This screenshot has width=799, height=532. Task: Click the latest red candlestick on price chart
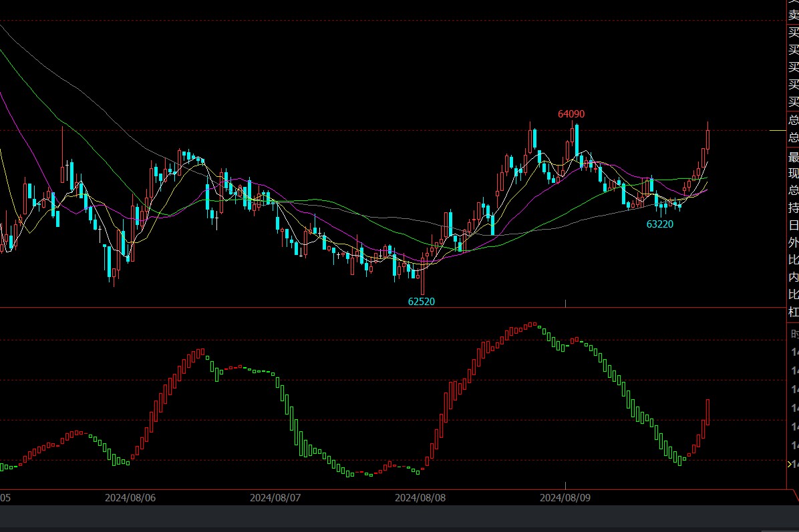(x=707, y=138)
